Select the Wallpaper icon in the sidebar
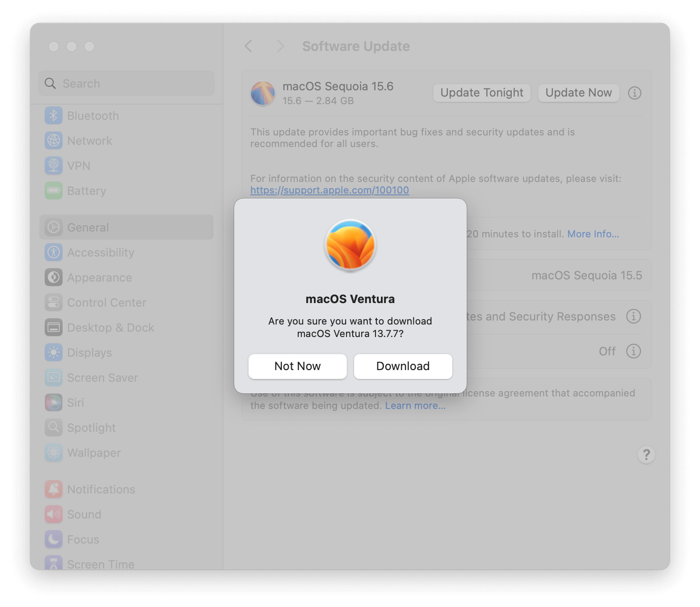700x607 pixels. point(54,453)
